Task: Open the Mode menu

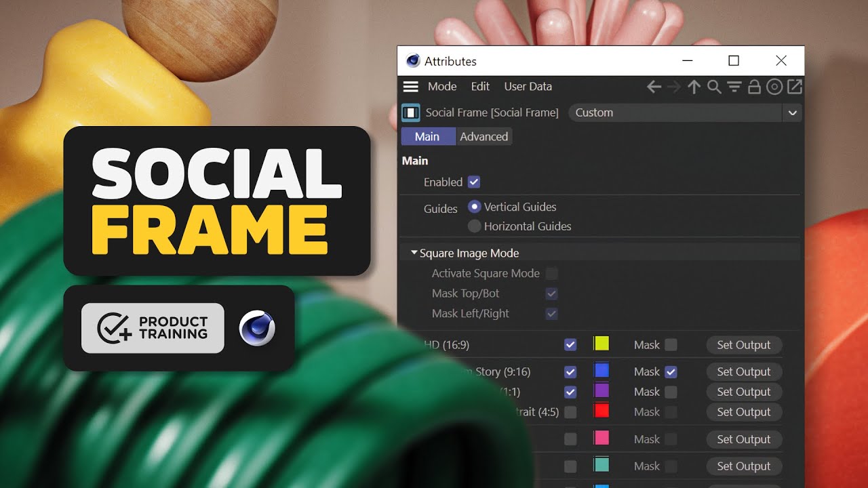Action: (442, 87)
